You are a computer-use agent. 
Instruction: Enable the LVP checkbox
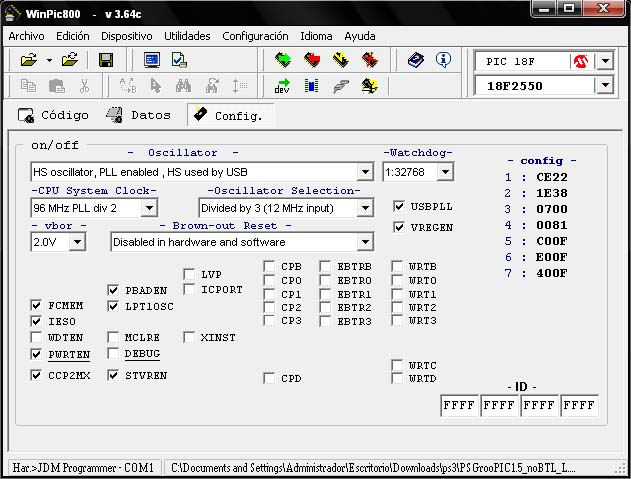click(190, 274)
